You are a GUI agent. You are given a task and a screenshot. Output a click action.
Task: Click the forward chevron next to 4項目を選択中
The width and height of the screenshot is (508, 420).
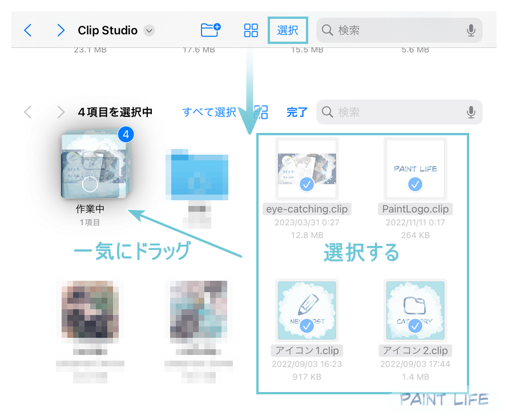(x=60, y=112)
